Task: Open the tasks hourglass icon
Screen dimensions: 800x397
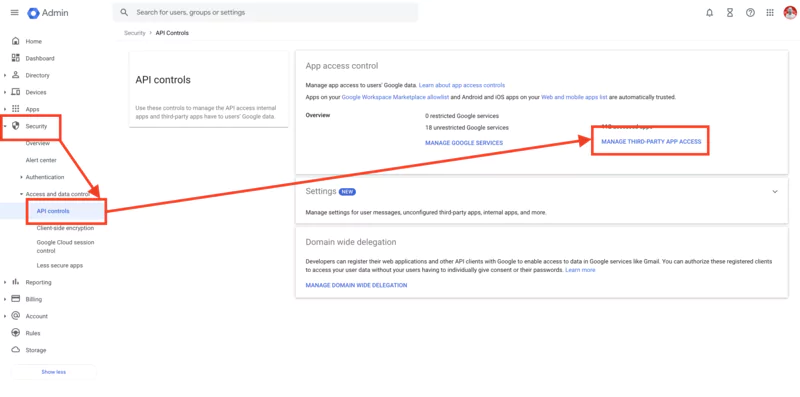Action: coord(730,13)
